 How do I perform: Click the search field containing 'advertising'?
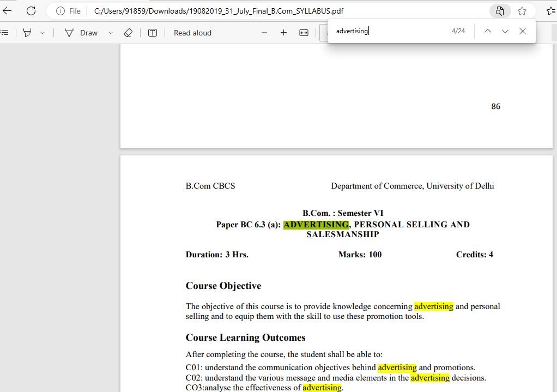pos(389,31)
